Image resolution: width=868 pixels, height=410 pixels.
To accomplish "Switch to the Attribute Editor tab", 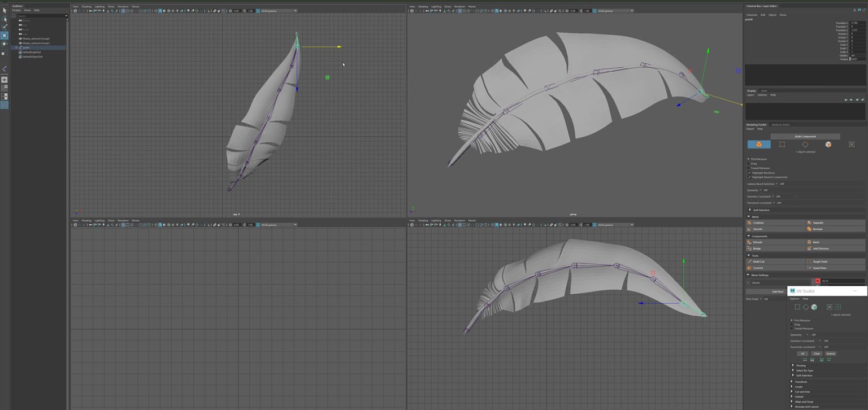I will tap(781, 125).
